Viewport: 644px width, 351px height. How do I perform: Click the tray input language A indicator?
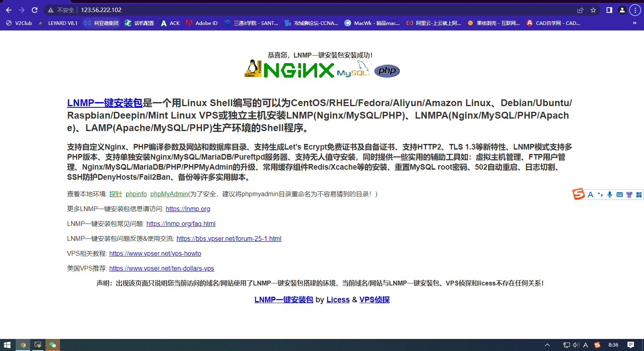point(586,345)
